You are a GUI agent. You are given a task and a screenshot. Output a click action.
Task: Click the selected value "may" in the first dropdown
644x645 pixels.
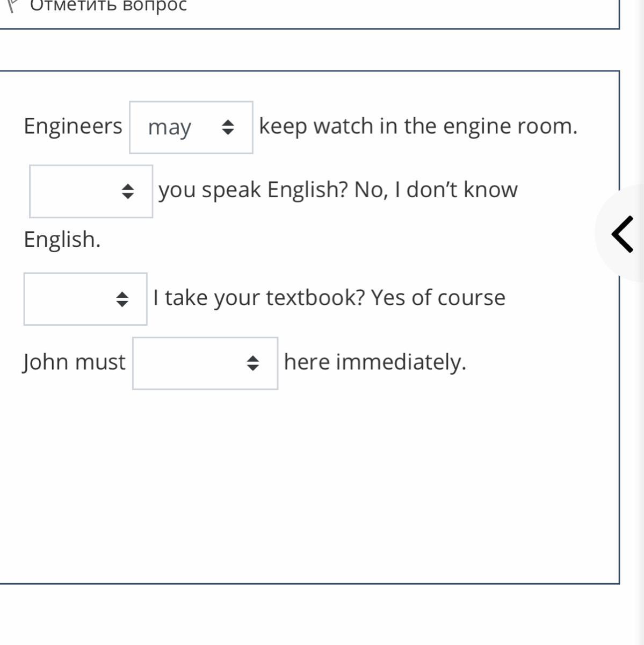[169, 128]
